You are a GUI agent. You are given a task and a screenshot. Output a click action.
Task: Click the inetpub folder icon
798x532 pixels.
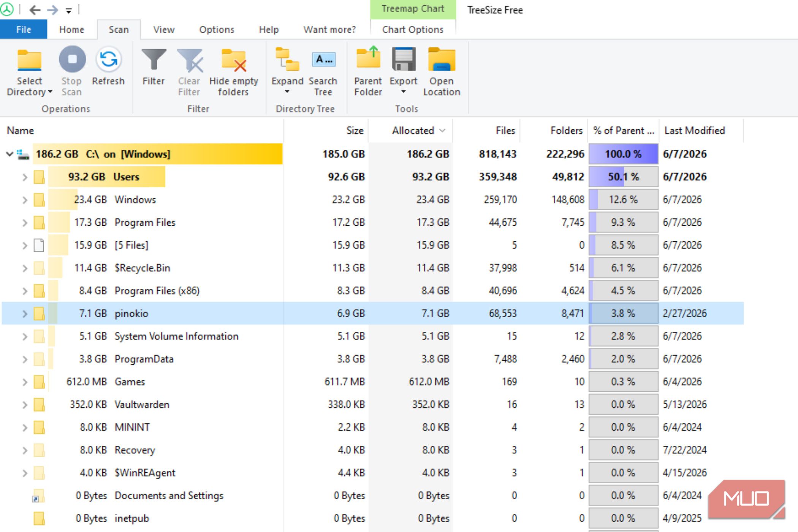(39, 518)
